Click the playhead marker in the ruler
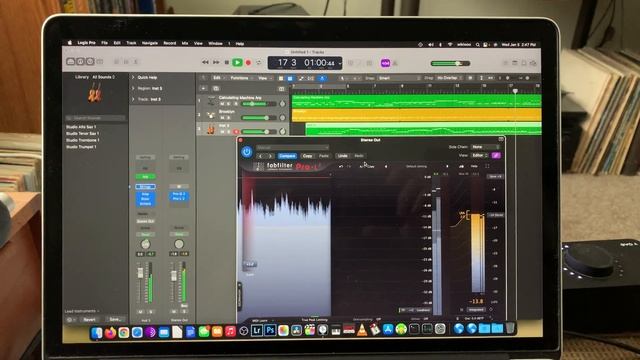Viewport: 640px width, 360px height. pyautogui.click(x=516, y=91)
